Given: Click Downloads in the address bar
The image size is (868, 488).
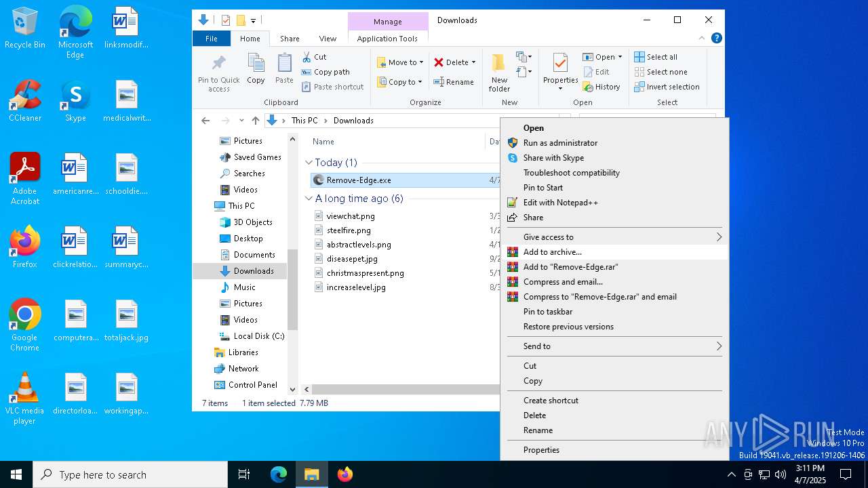Looking at the screenshot, I should coord(353,121).
